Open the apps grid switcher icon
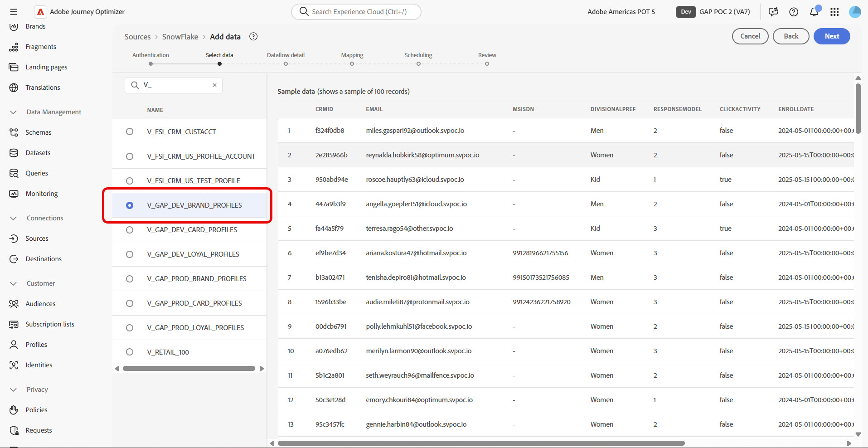 (x=834, y=12)
